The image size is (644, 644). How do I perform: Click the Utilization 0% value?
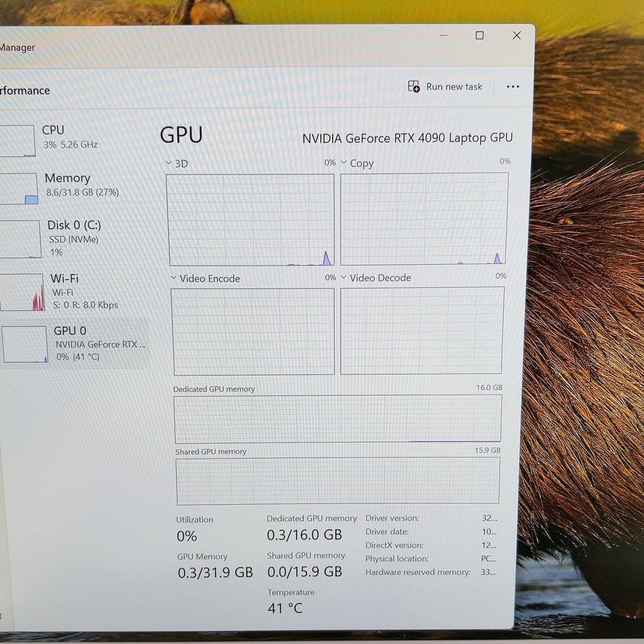click(x=187, y=536)
